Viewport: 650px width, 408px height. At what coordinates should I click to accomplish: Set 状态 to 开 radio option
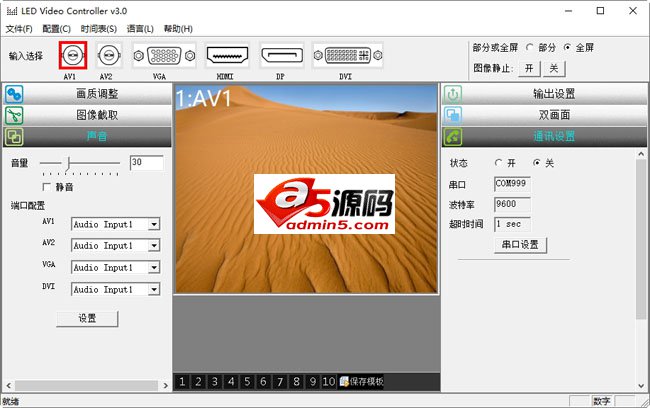pos(499,163)
